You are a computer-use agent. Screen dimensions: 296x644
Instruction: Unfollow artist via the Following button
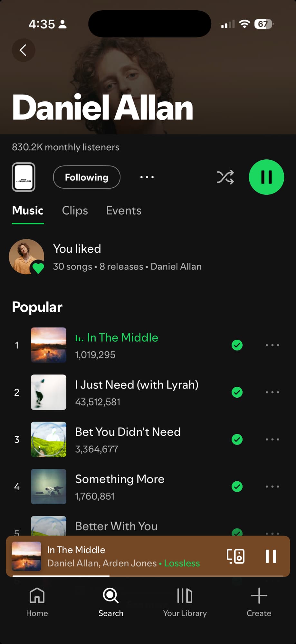(x=87, y=177)
